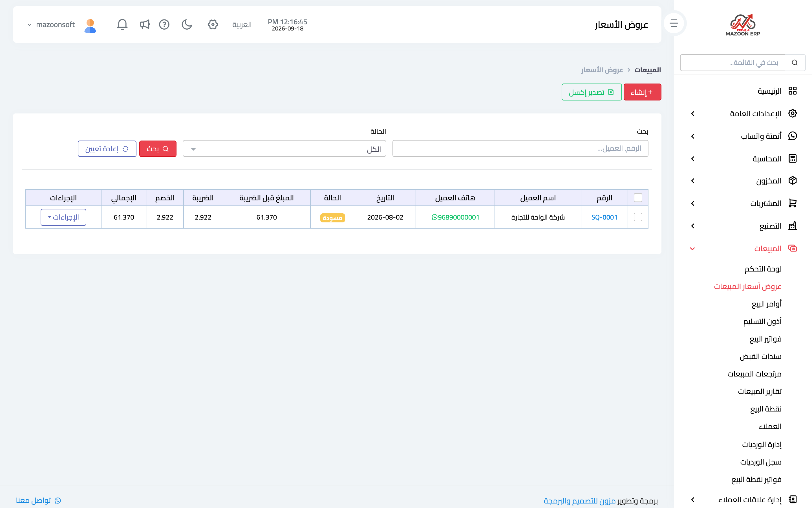Click the المبيعات breadcrumb link

648,70
